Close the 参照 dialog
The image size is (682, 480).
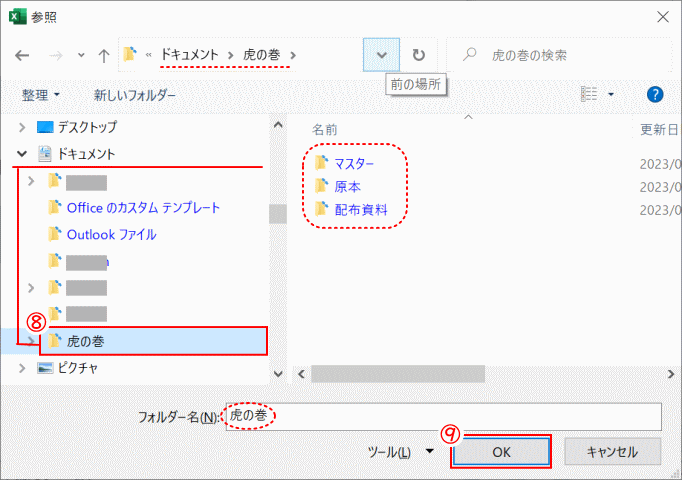coord(663,17)
